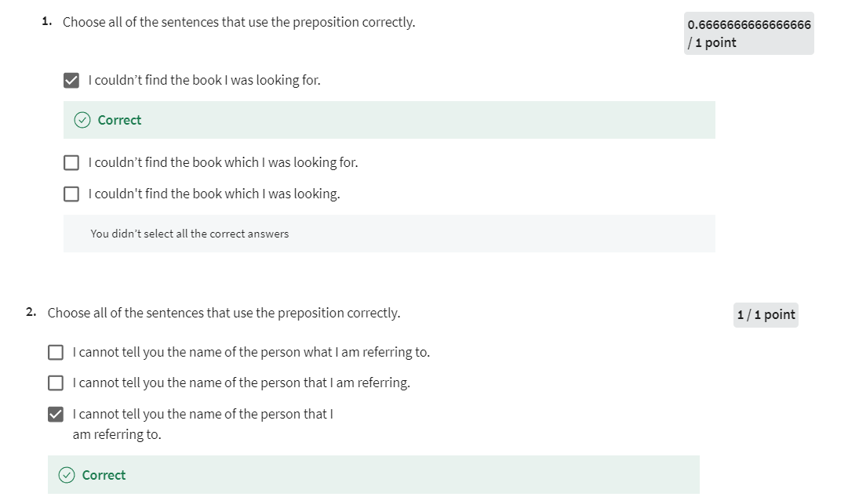Click the sentence text ending 'which I was looking.'
Screen dimensions: 848x504
(x=214, y=194)
